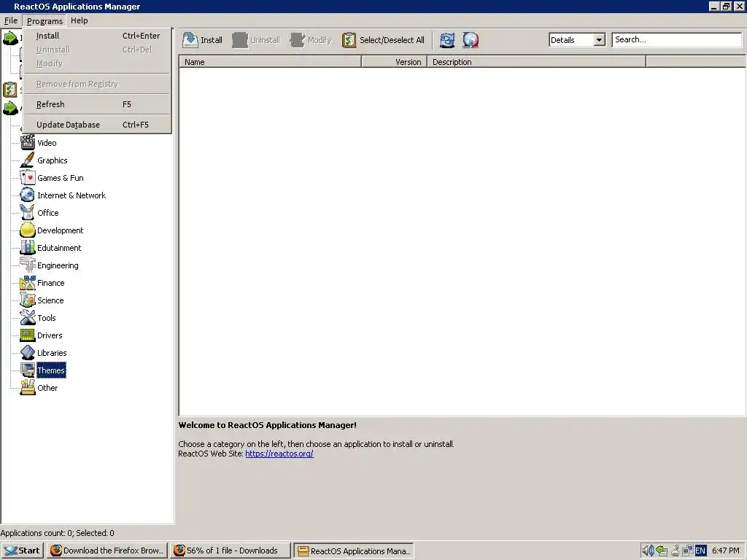This screenshot has width=747, height=560.
Task: Select Development category label
Action: 60,230
